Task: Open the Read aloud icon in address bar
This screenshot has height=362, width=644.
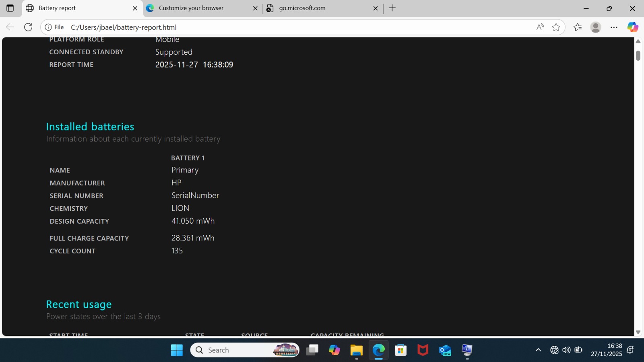Action: coord(540,27)
